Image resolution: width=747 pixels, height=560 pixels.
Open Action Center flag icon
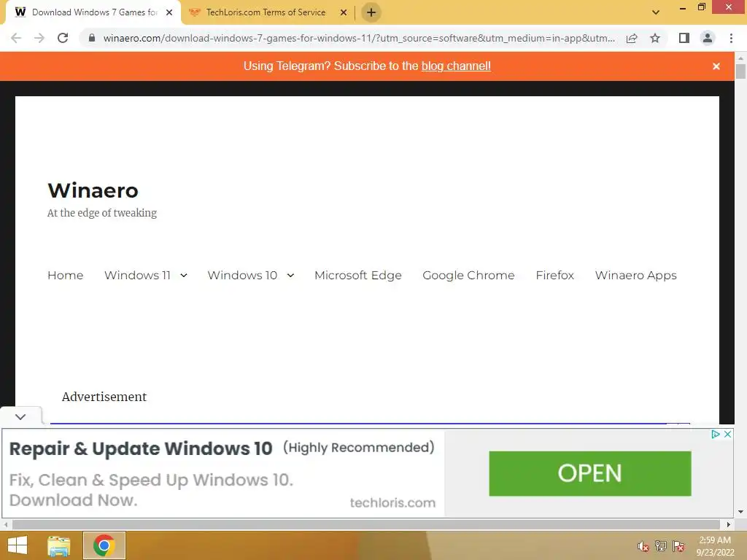pyautogui.click(x=678, y=546)
